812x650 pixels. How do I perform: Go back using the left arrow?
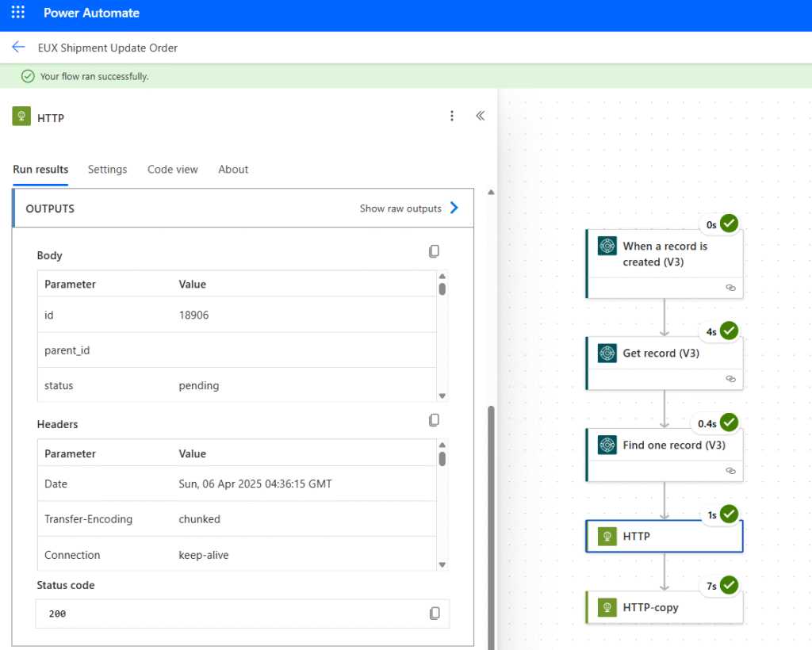(18, 47)
